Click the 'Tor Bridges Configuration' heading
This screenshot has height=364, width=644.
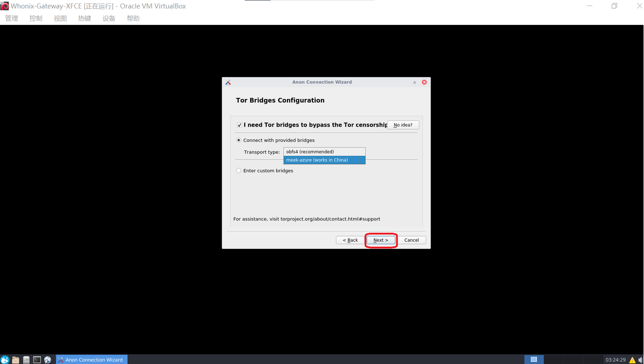point(280,100)
